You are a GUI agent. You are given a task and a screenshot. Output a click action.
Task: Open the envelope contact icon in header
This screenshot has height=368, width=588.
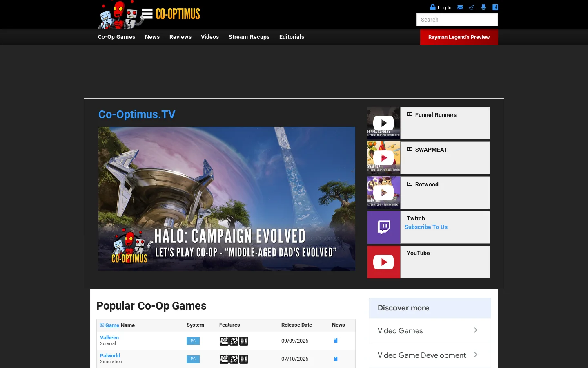[x=460, y=7]
